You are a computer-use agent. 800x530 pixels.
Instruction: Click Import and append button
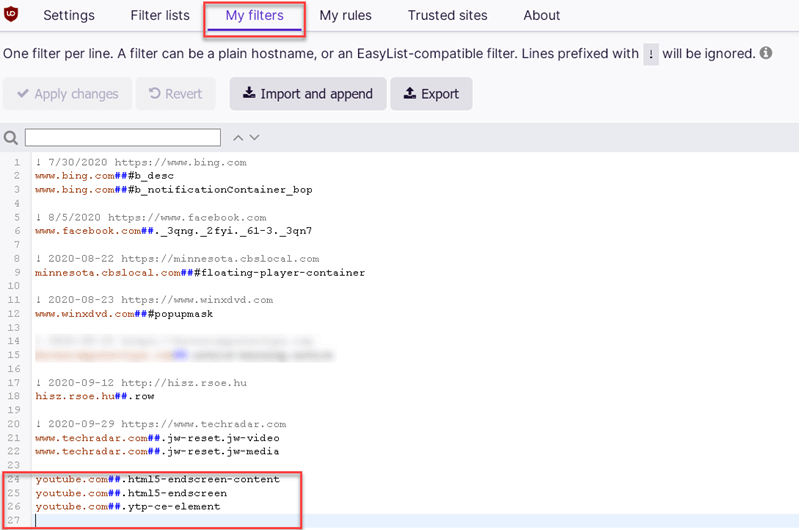(x=308, y=94)
